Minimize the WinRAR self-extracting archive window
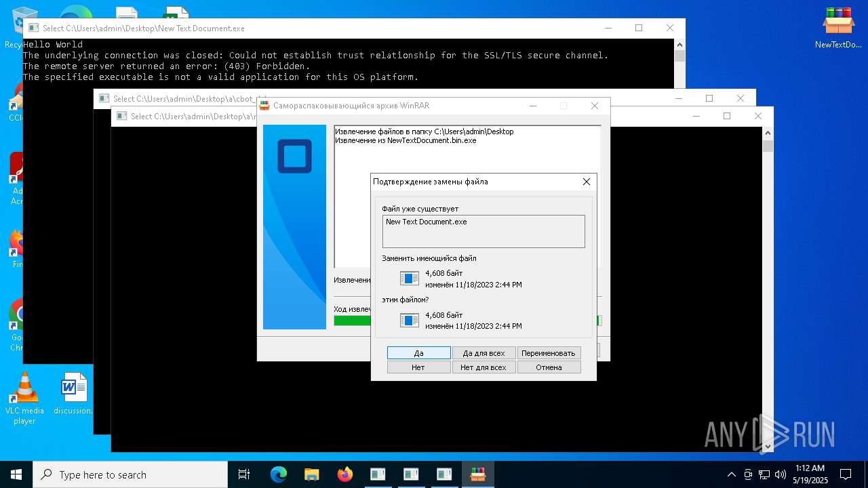 tap(532, 106)
